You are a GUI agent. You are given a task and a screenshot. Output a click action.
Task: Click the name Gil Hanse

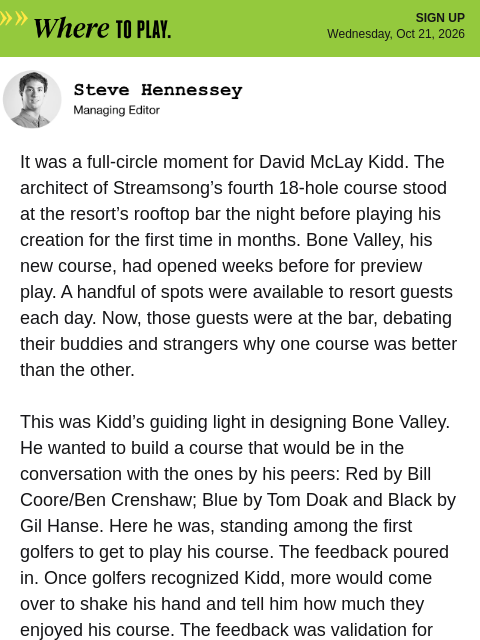tap(60, 526)
